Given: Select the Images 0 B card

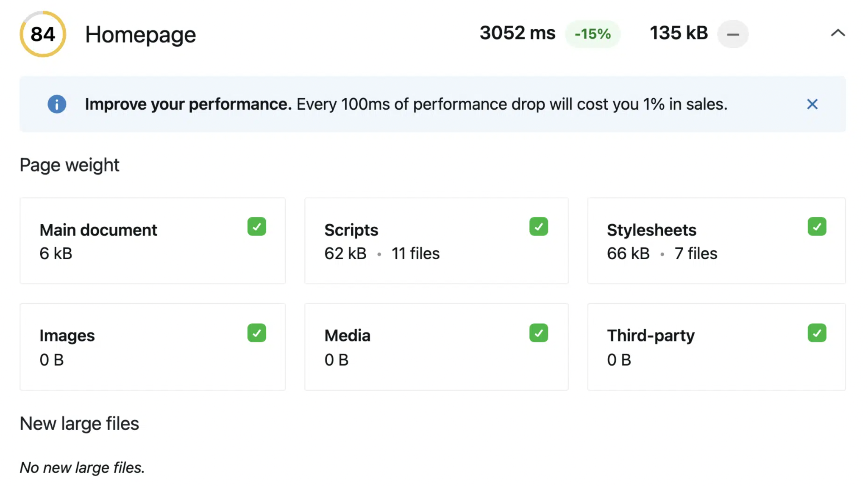Looking at the screenshot, I should pos(153,347).
